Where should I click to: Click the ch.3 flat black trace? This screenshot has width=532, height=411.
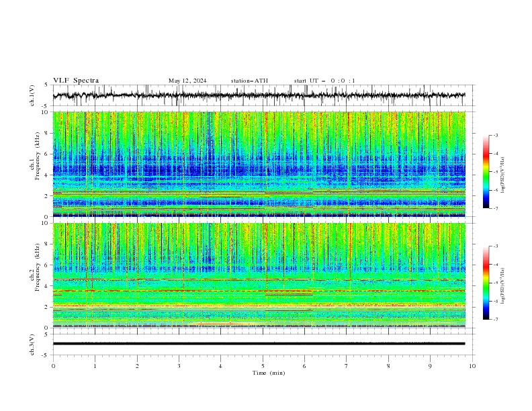[x=259, y=344]
